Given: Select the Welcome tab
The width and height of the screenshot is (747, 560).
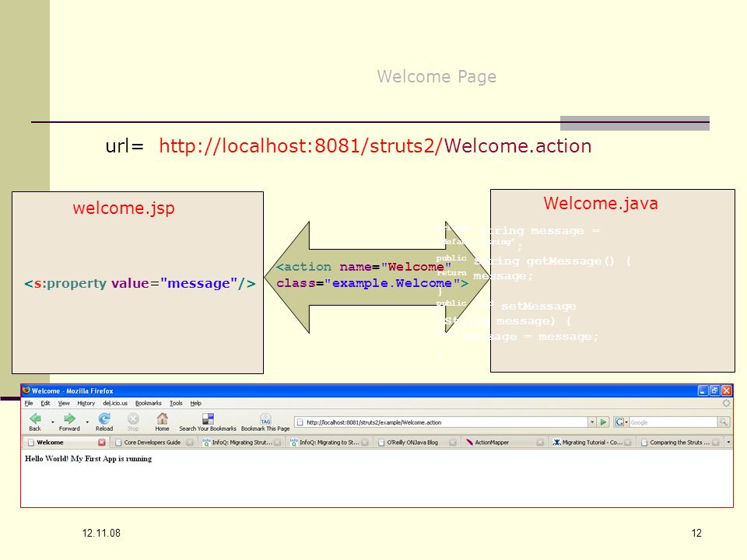Looking at the screenshot, I should coord(65,443).
